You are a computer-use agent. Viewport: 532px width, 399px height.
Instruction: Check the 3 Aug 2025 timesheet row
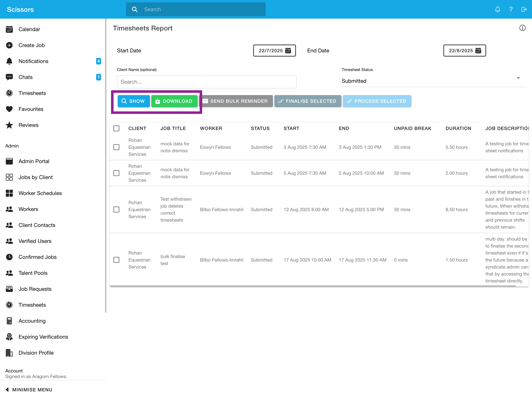(116, 147)
